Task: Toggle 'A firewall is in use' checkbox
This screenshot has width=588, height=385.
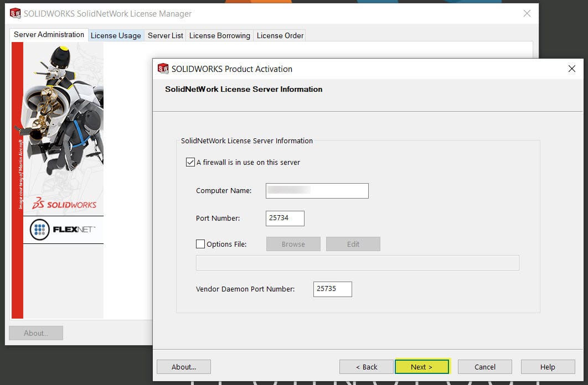Action: (190, 162)
